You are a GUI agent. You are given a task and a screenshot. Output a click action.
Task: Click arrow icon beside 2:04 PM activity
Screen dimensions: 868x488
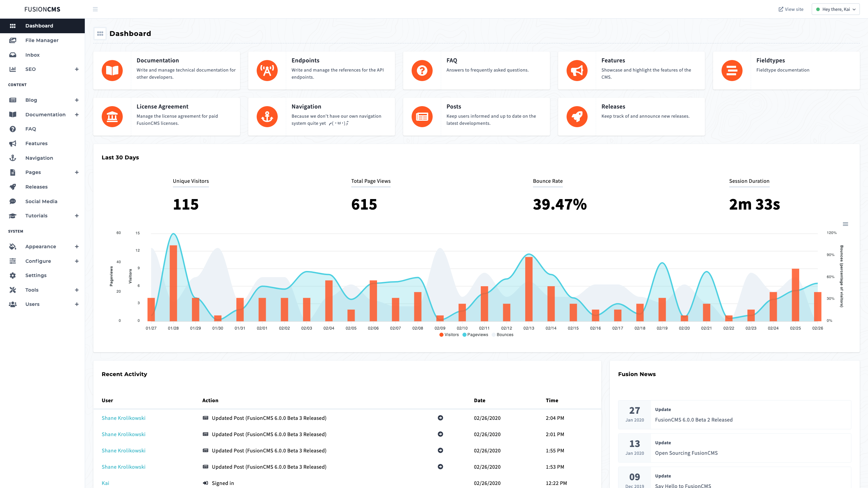point(440,418)
